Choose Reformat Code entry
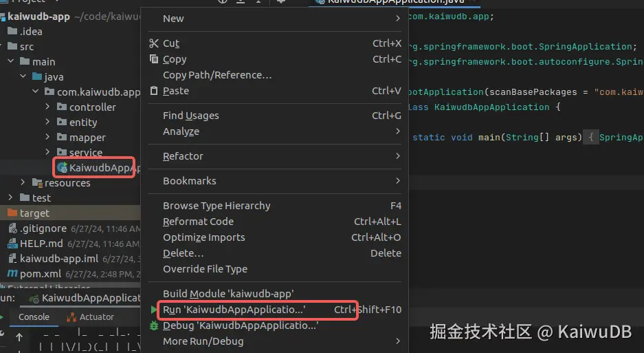The width and height of the screenshot is (644, 353). [274, 222]
